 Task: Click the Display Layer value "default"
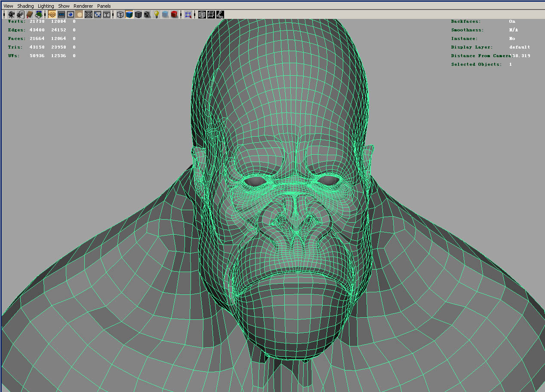click(x=520, y=47)
